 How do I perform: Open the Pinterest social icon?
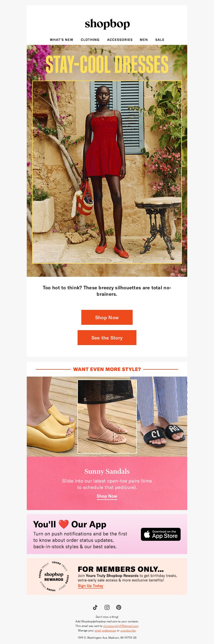[119, 607]
